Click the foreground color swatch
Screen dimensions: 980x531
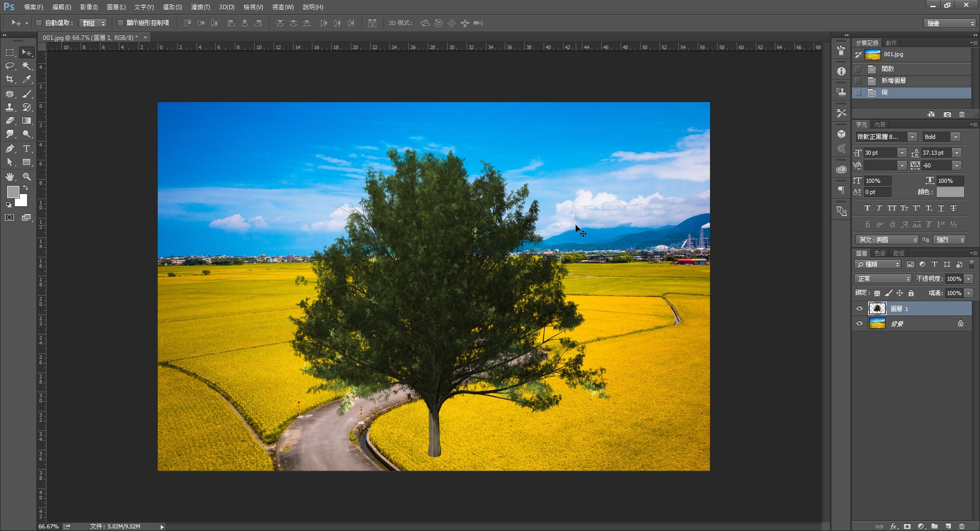[x=13, y=192]
